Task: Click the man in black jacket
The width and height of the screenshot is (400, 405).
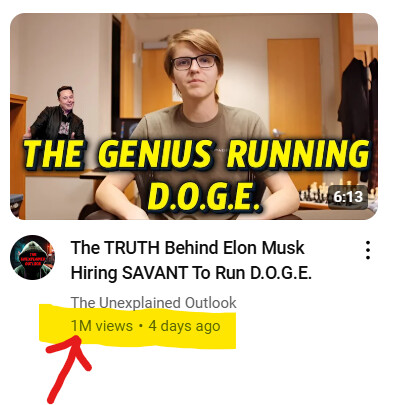Action: (x=57, y=113)
